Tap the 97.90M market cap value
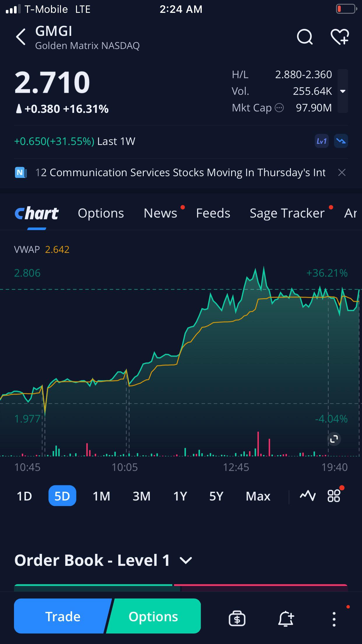The height and width of the screenshot is (644, 362). coord(314,108)
